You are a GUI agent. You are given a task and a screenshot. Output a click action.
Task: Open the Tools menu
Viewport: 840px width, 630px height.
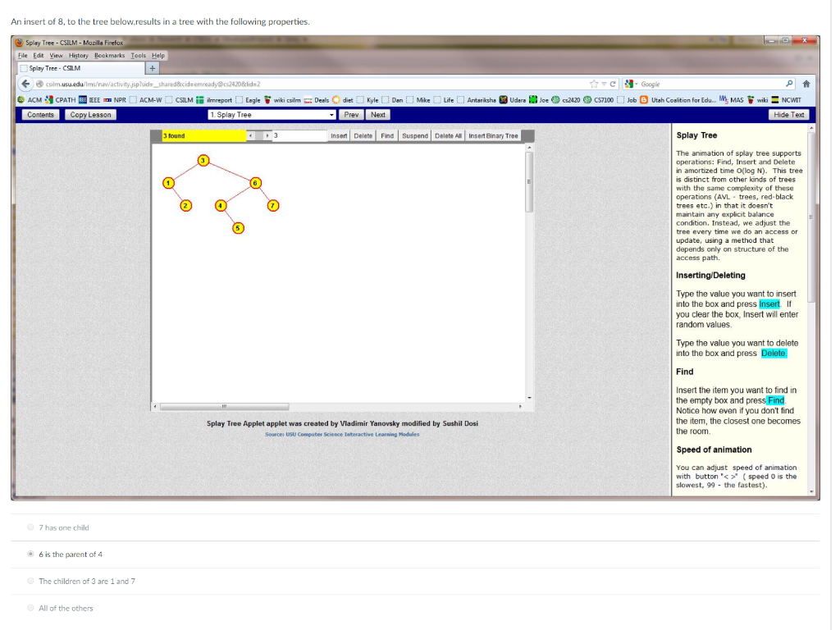pyautogui.click(x=138, y=55)
